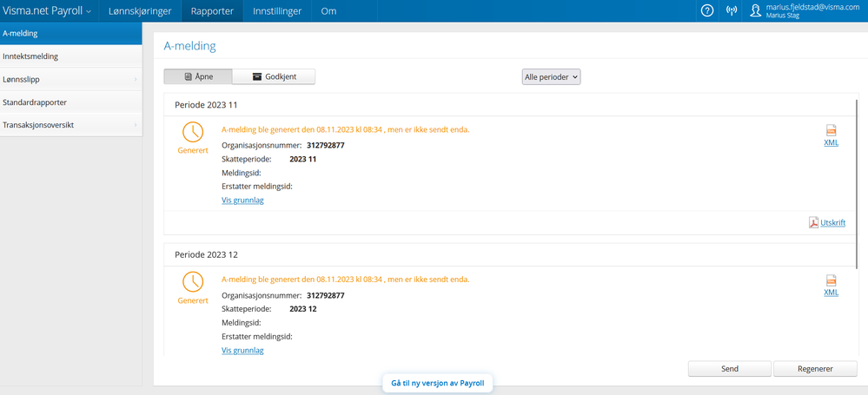
Task: Click Skatteperiode value 2023 12
Action: pos(303,309)
